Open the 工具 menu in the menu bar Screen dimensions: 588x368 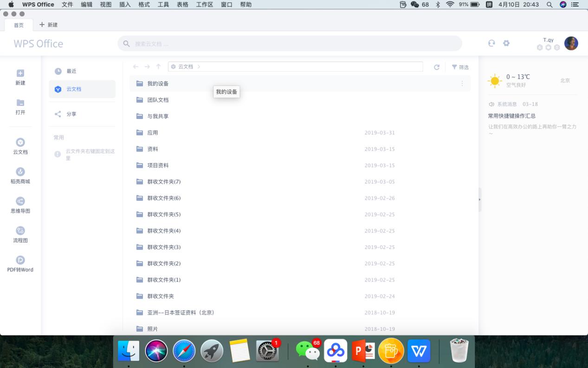point(162,4)
